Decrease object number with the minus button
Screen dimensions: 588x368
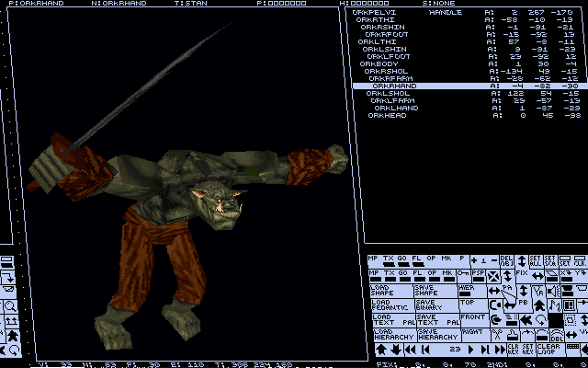pos(494,261)
